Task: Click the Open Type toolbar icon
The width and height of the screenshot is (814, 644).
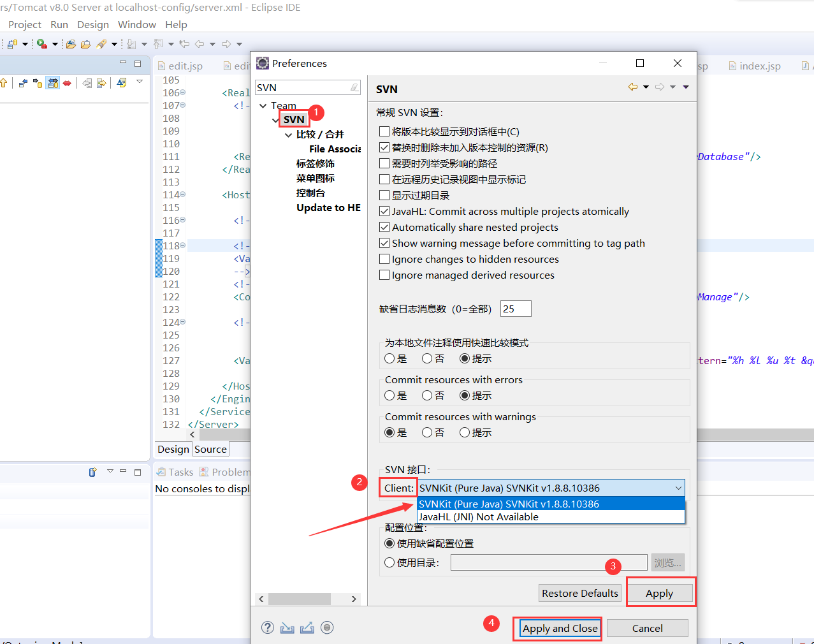Action: coord(71,44)
